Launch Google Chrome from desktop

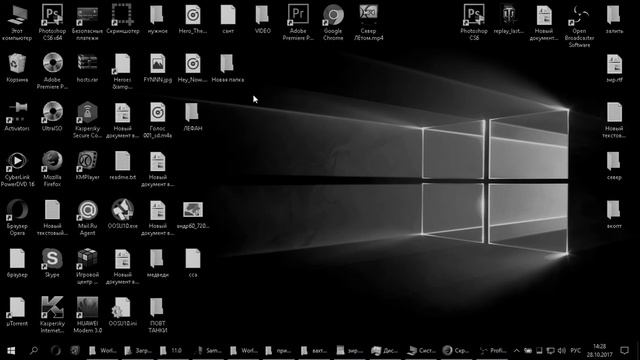coord(333,22)
